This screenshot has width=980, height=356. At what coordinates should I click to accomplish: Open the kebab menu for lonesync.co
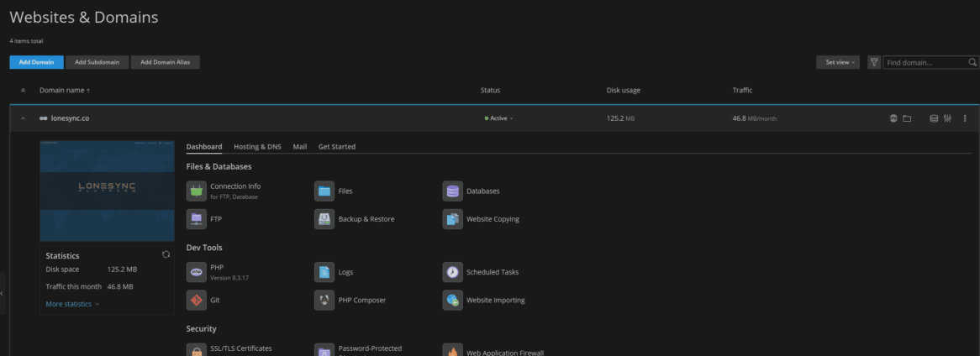click(965, 118)
